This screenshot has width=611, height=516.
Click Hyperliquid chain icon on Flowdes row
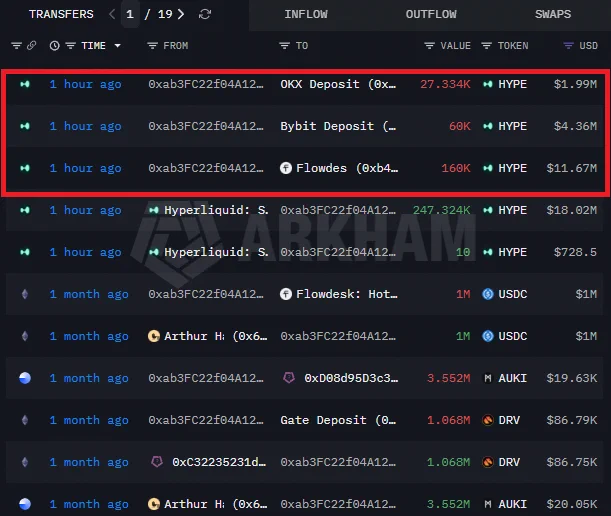coord(25,168)
